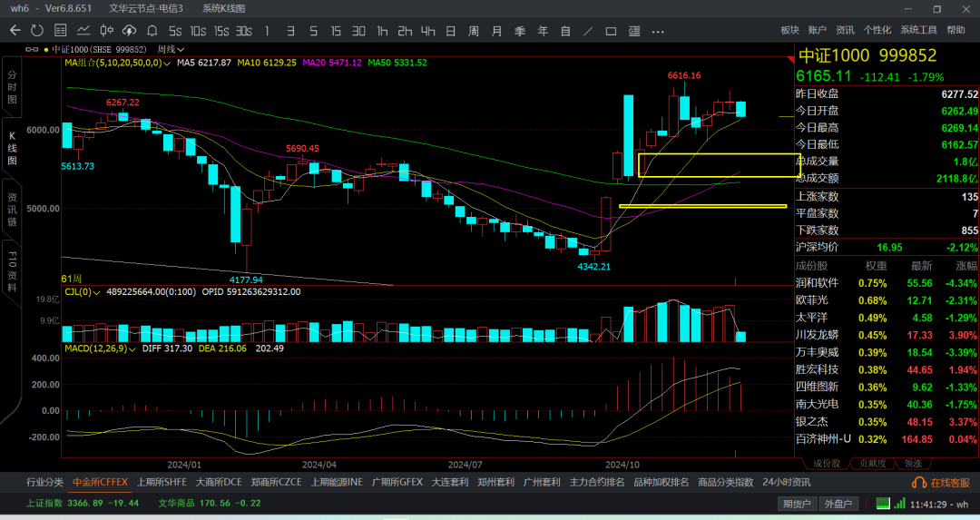The image size is (980, 520).
Task: Open the 个性化 menu
Action: click(x=877, y=30)
